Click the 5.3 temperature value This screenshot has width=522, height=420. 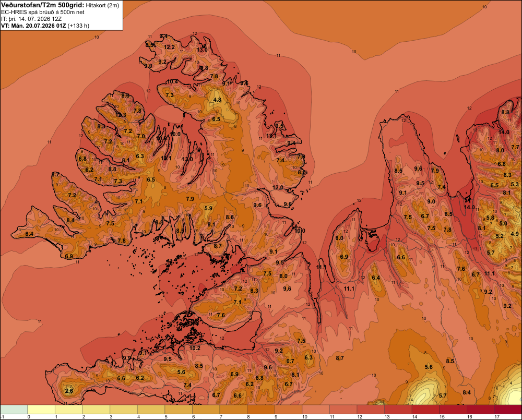tap(515, 184)
